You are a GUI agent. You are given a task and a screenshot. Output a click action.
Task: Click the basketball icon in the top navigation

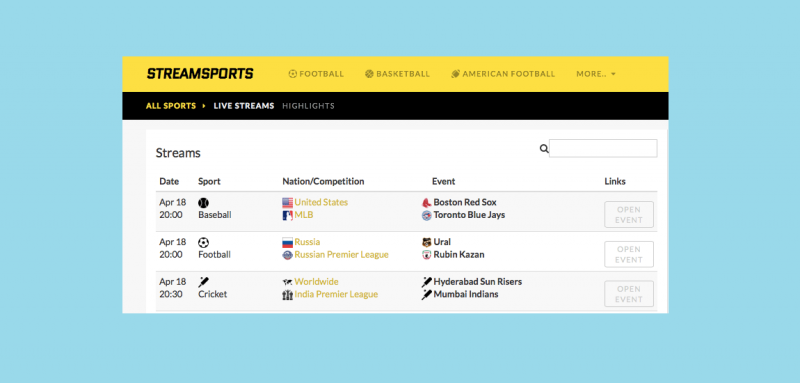point(369,74)
